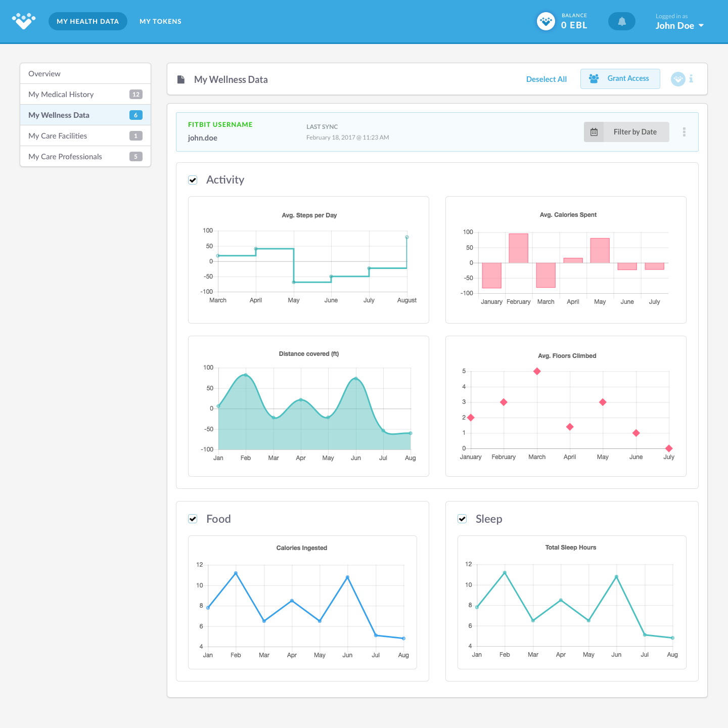Click the Total Sleep Hours chart title

click(x=571, y=548)
